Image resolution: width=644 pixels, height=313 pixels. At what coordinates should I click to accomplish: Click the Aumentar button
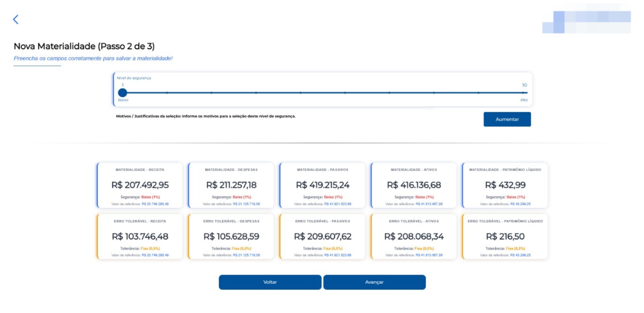coord(507,119)
